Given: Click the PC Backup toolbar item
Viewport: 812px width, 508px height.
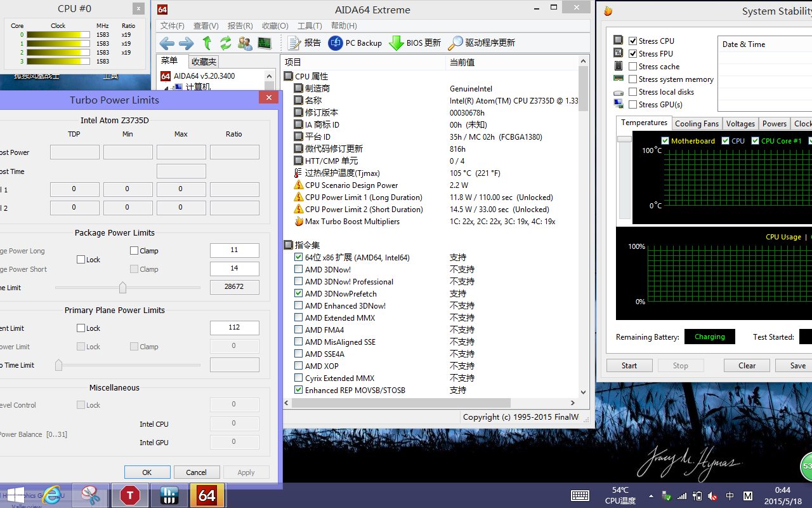Looking at the screenshot, I should 355,43.
